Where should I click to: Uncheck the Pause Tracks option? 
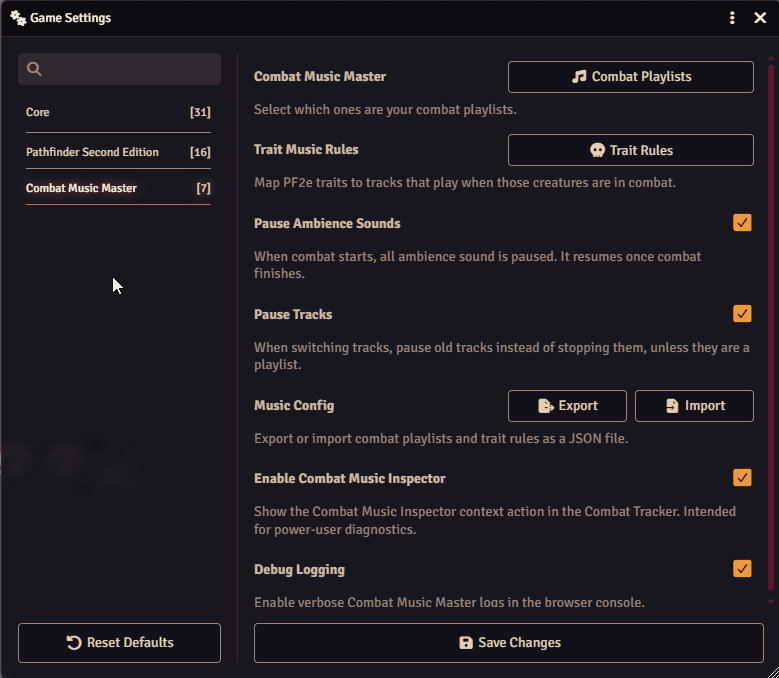742,313
